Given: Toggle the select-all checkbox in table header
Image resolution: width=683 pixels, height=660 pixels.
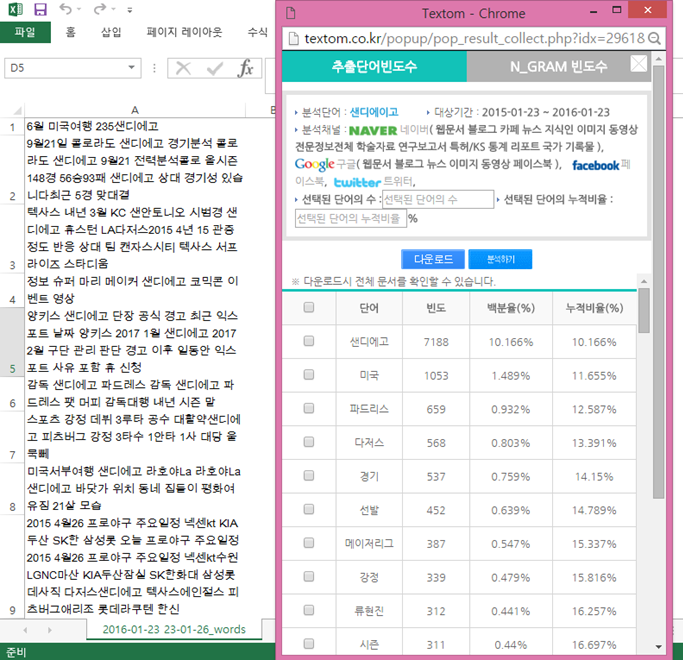Looking at the screenshot, I should tap(309, 307).
